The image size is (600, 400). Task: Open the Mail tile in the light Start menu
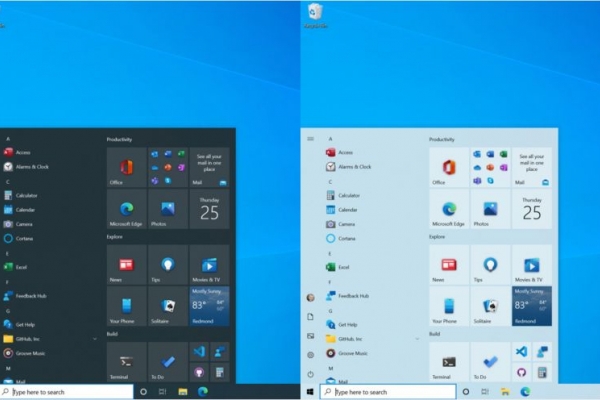pyautogui.click(x=532, y=167)
